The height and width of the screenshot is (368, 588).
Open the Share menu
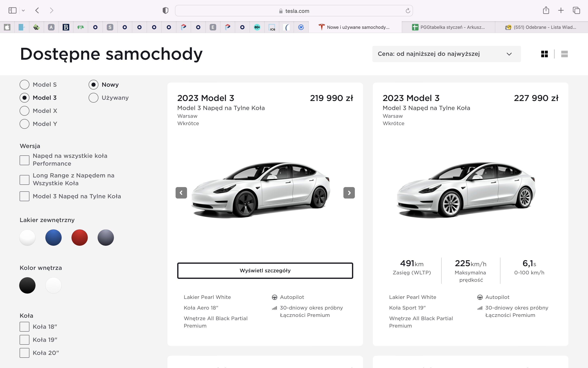[546, 10]
